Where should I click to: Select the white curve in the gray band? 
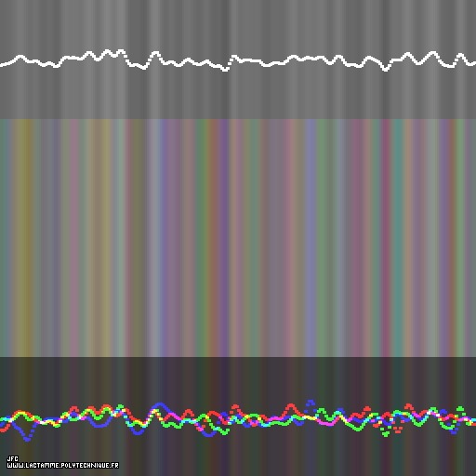point(238,60)
